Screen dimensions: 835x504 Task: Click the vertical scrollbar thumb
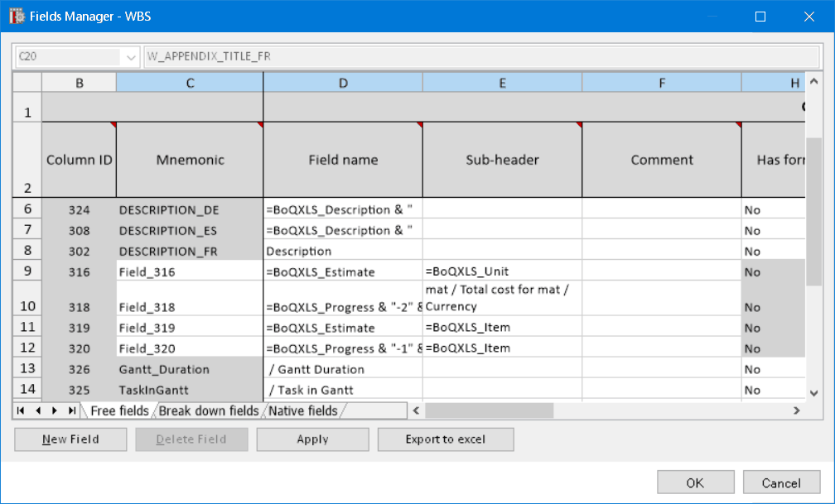pyautogui.click(x=813, y=211)
